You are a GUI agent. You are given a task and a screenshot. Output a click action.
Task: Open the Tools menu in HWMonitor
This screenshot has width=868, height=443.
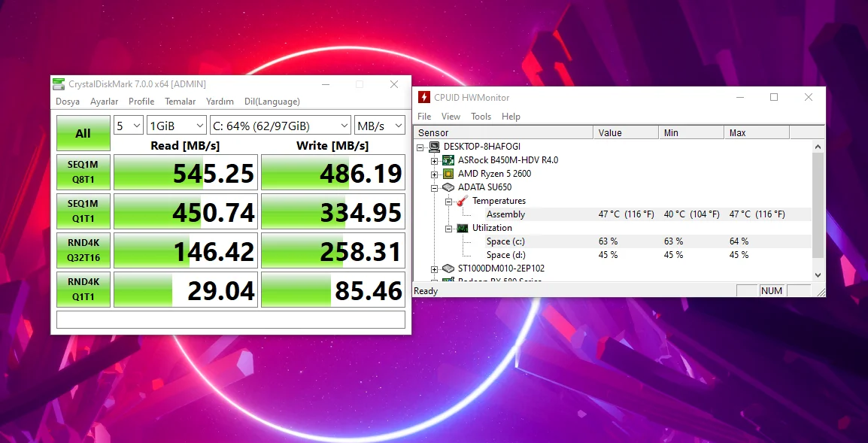[x=481, y=117]
